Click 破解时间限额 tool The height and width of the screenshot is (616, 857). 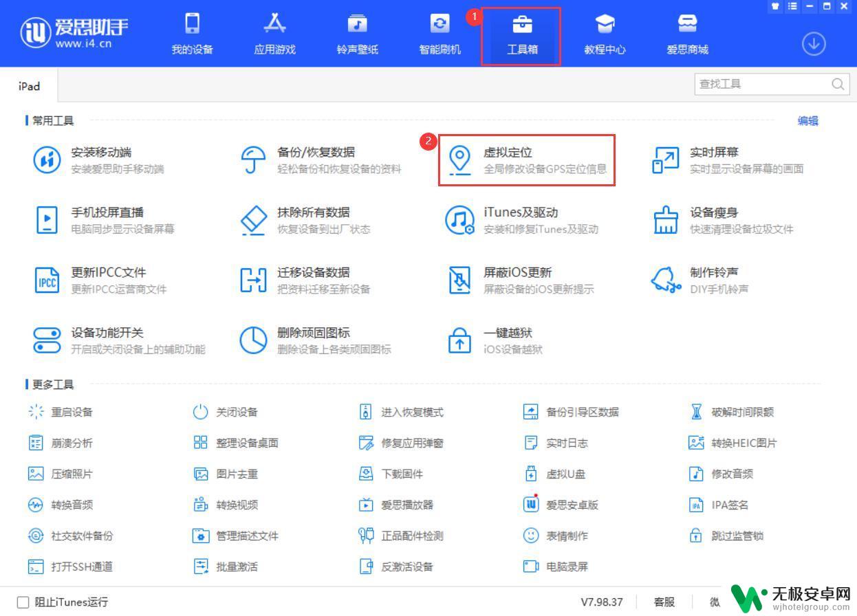point(731,412)
